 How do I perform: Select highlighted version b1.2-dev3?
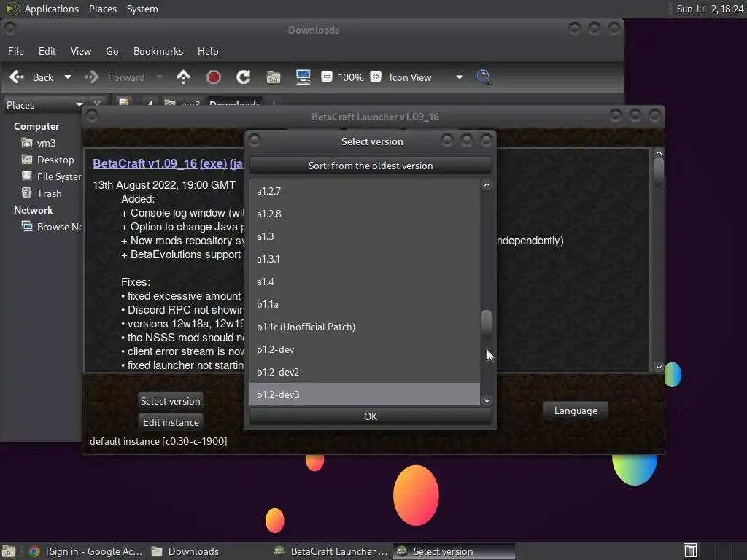click(365, 394)
